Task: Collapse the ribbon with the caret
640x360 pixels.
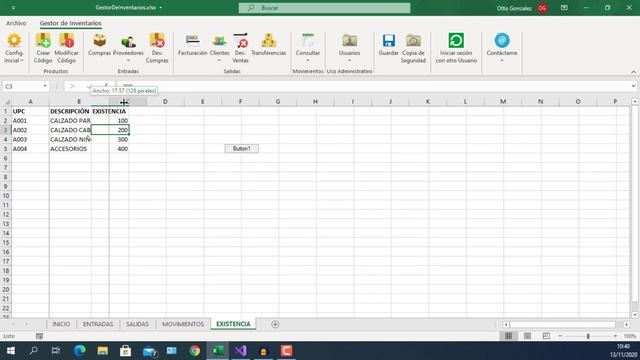Action: point(633,72)
